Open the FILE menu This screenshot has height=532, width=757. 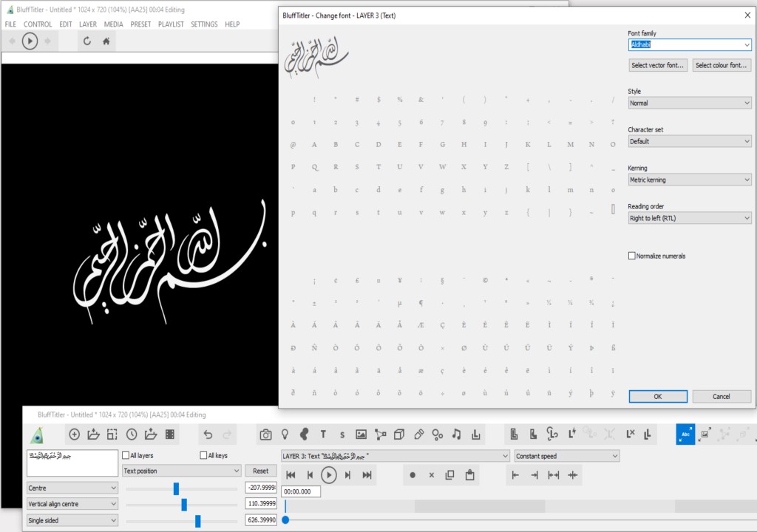pyautogui.click(x=10, y=24)
